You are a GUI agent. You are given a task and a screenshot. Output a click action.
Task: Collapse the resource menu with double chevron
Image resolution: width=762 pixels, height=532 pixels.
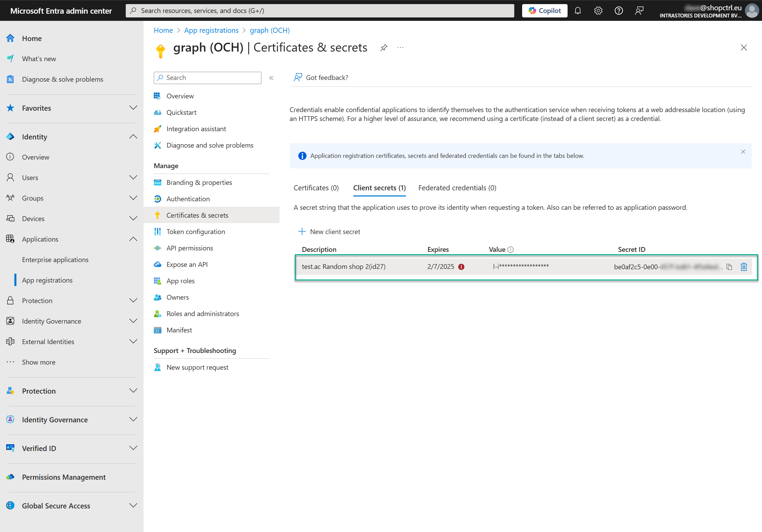tap(271, 78)
